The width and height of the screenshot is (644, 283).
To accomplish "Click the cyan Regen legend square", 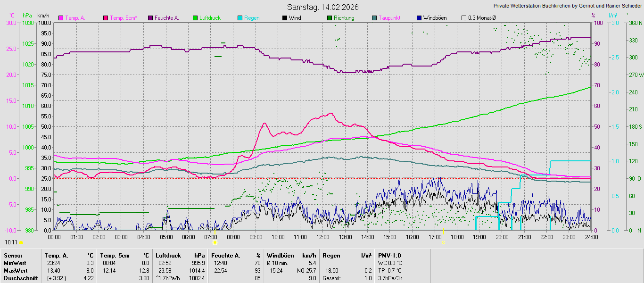I will (x=240, y=18).
